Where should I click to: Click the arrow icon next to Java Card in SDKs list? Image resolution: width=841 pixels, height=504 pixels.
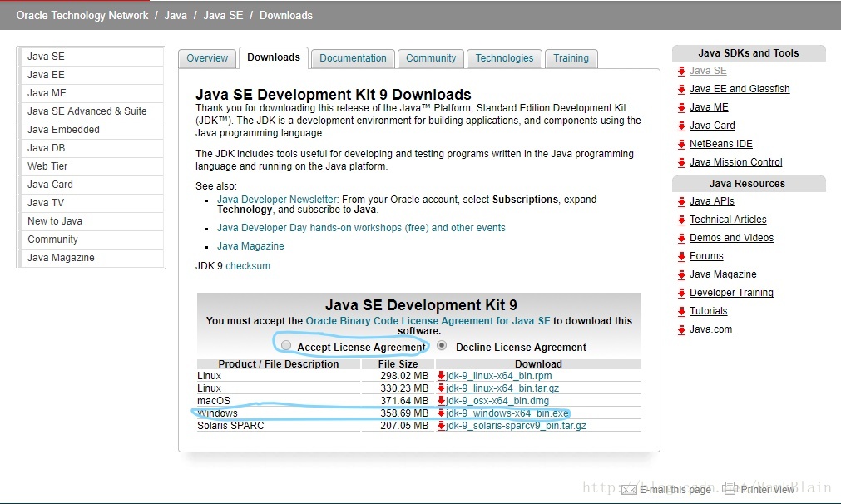click(681, 126)
